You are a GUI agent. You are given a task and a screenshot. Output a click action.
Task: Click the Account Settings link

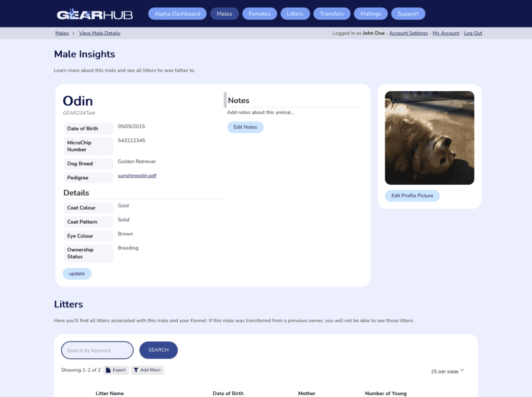(x=408, y=33)
